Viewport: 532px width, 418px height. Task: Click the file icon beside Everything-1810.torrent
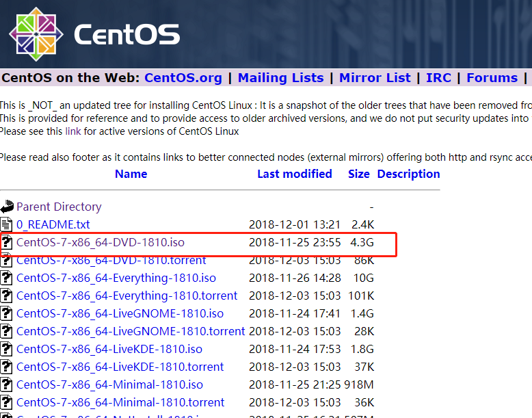pos(6,296)
